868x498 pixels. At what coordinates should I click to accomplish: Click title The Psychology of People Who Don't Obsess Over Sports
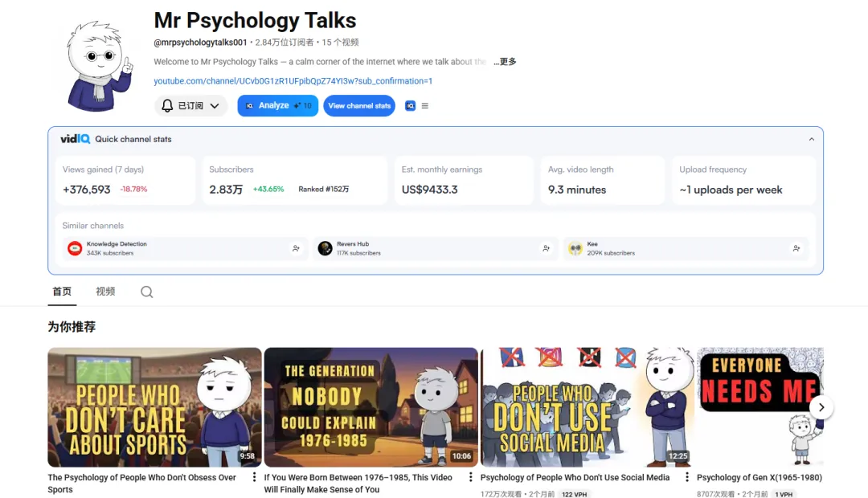pyautogui.click(x=141, y=483)
